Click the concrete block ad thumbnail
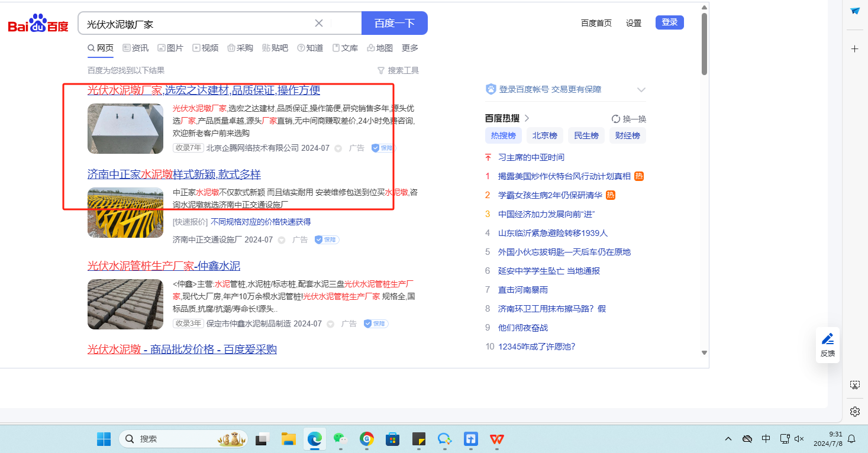Viewport: 868px width, 453px height. coord(125,128)
